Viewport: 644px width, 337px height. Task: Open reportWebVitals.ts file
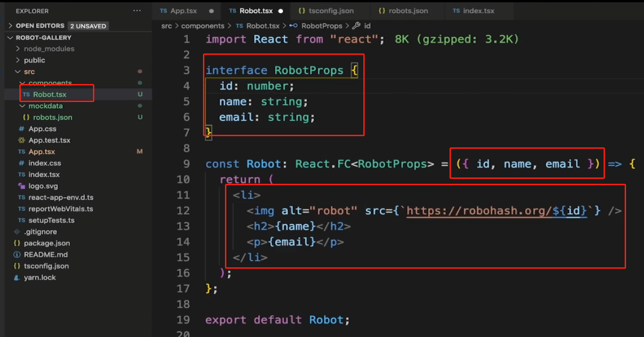coord(61,209)
